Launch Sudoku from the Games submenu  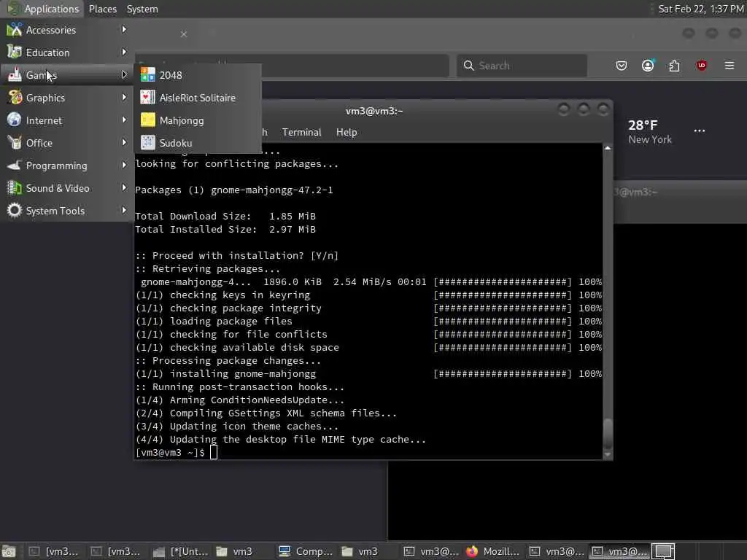(x=198, y=143)
